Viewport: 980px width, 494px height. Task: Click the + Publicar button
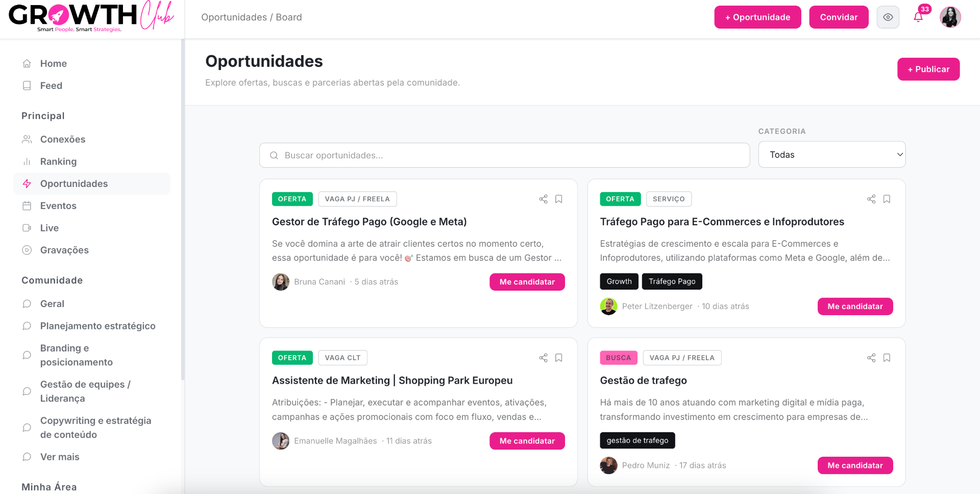(928, 69)
